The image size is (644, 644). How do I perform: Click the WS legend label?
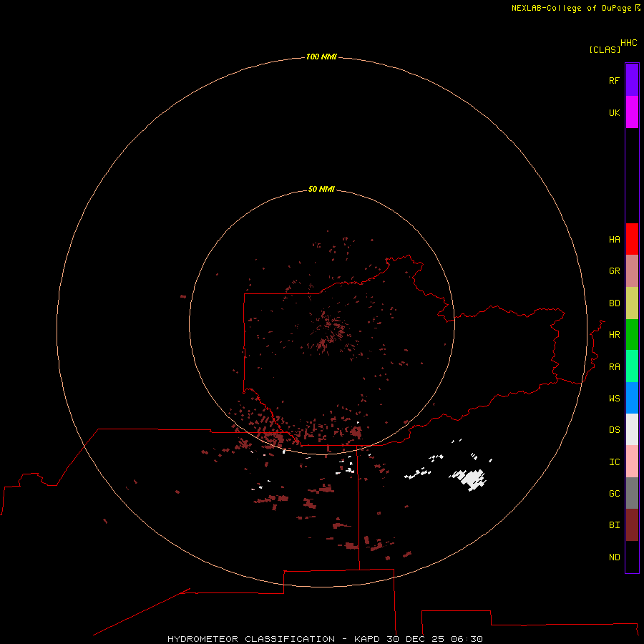[614, 398]
